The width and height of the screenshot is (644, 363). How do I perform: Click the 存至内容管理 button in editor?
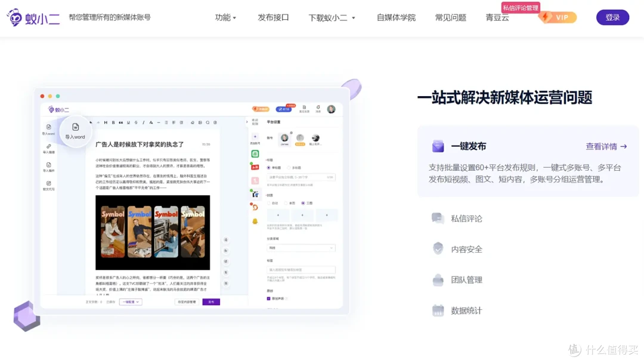[x=187, y=302]
